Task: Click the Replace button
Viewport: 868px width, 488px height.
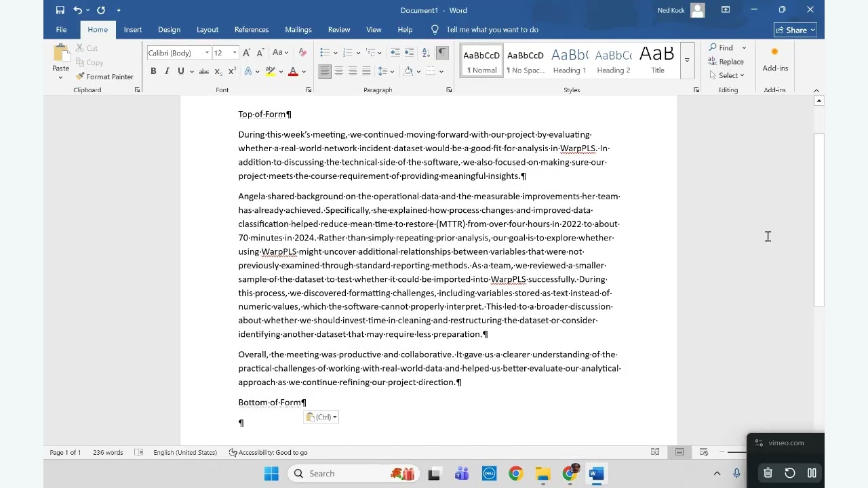Action: 726,62
